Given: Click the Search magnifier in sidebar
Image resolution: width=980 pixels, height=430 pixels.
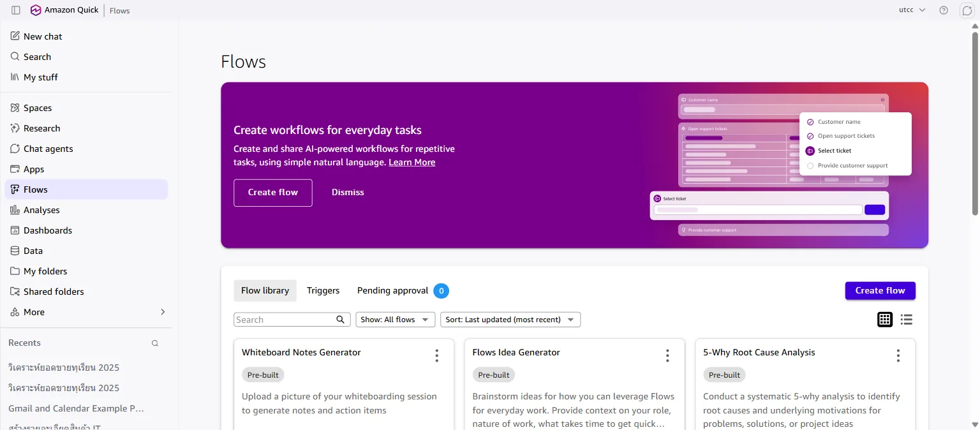Looking at the screenshot, I should pos(15,57).
